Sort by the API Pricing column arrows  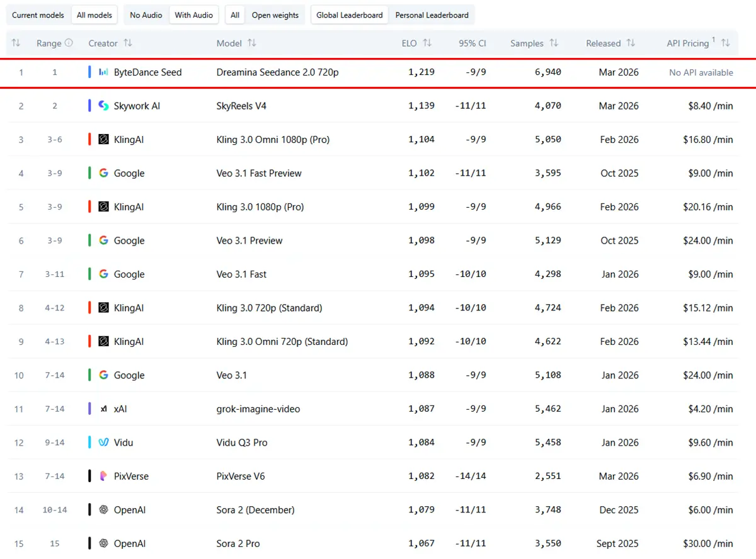point(726,43)
